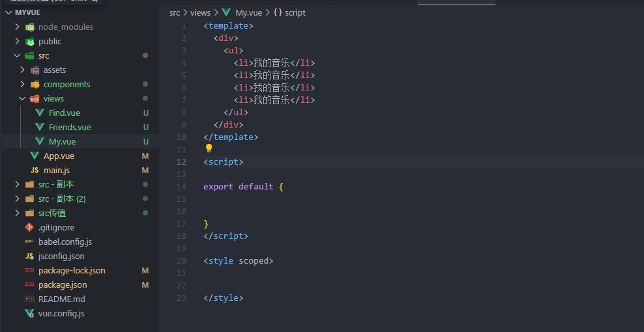Open package-lock.json in the explorer
Screen dimensions: 644x332
72,270
